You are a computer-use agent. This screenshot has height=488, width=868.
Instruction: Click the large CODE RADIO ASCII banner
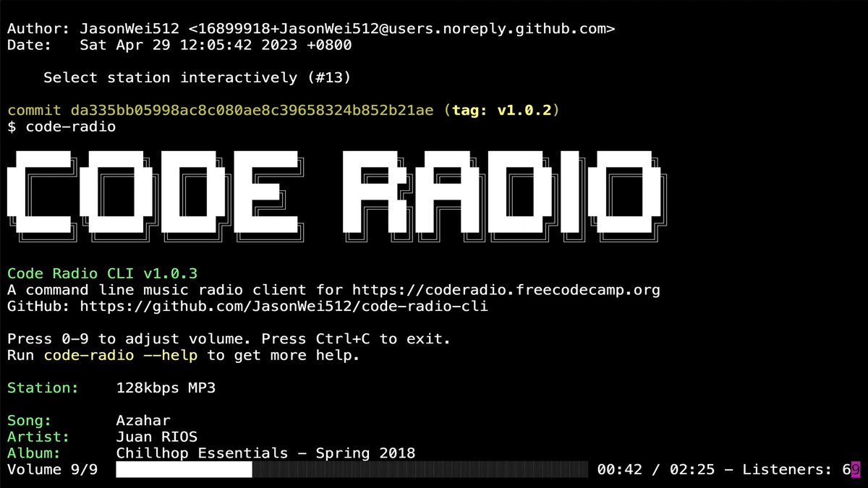point(336,195)
